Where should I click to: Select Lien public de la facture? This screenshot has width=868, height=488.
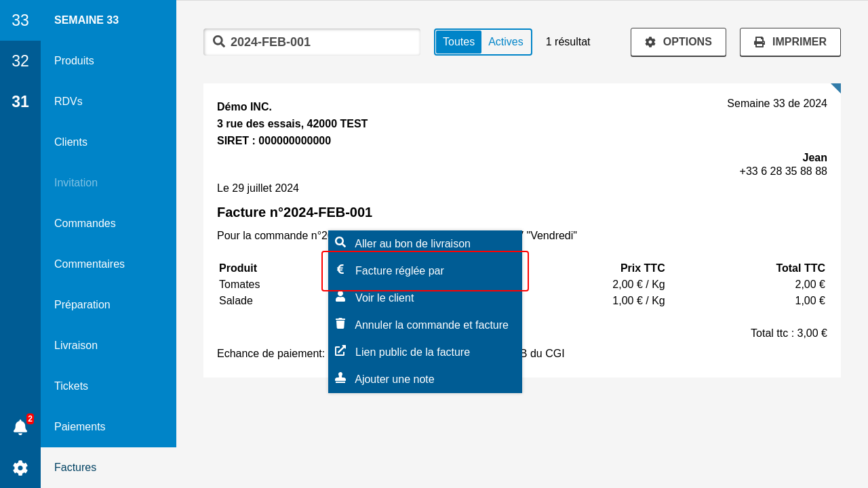(x=412, y=352)
